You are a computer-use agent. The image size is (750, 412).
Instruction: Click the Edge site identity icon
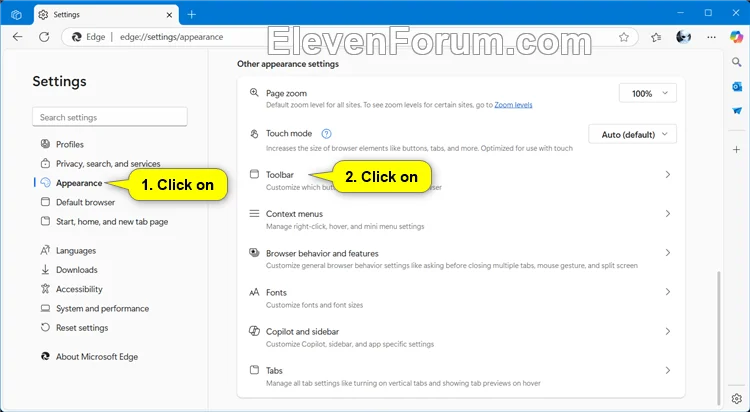[77, 37]
